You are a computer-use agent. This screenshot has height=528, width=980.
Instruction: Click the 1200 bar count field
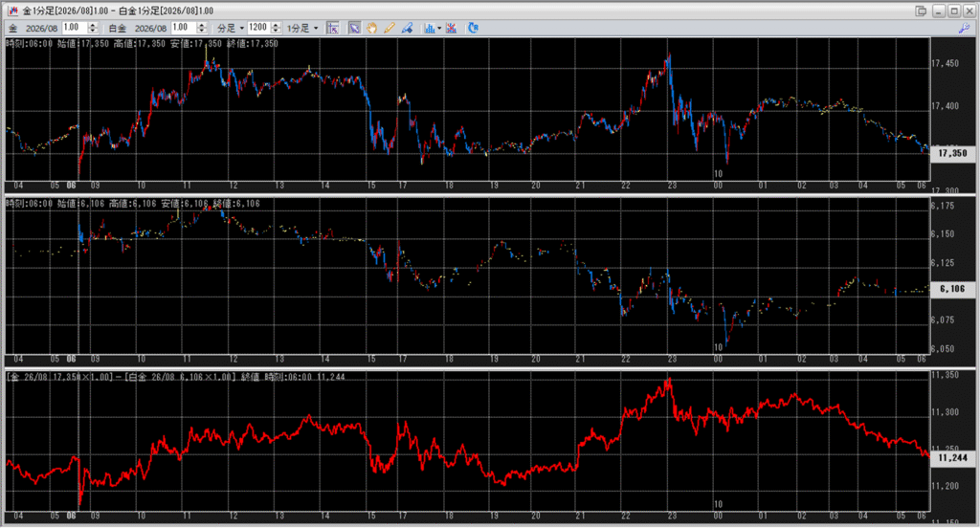point(257,28)
